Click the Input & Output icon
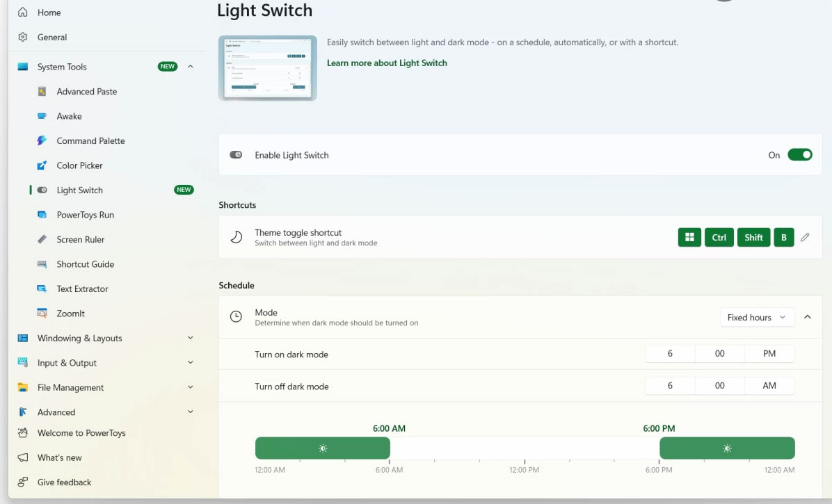This screenshot has height=504, width=832. [x=23, y=362]
